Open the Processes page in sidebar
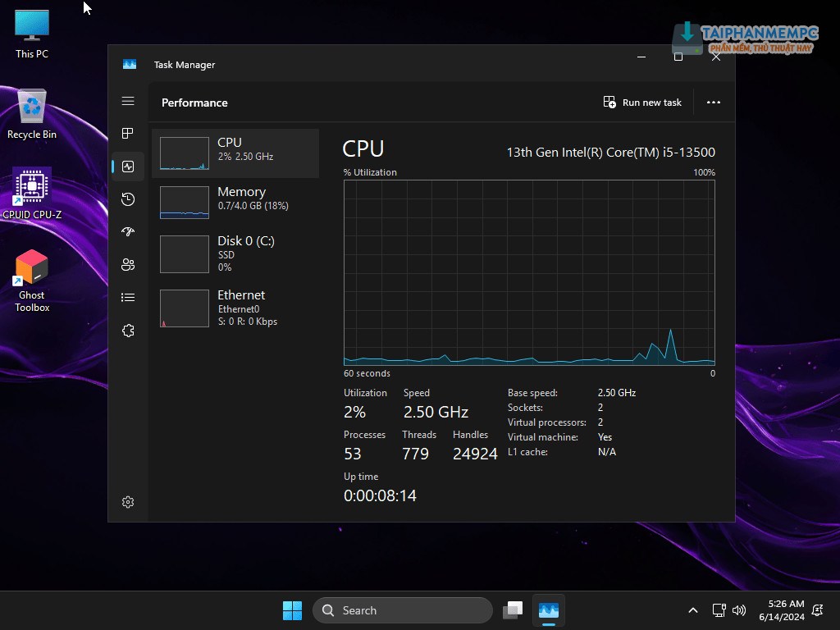This screenshot has width=840, height=630. tap(128, 134)
